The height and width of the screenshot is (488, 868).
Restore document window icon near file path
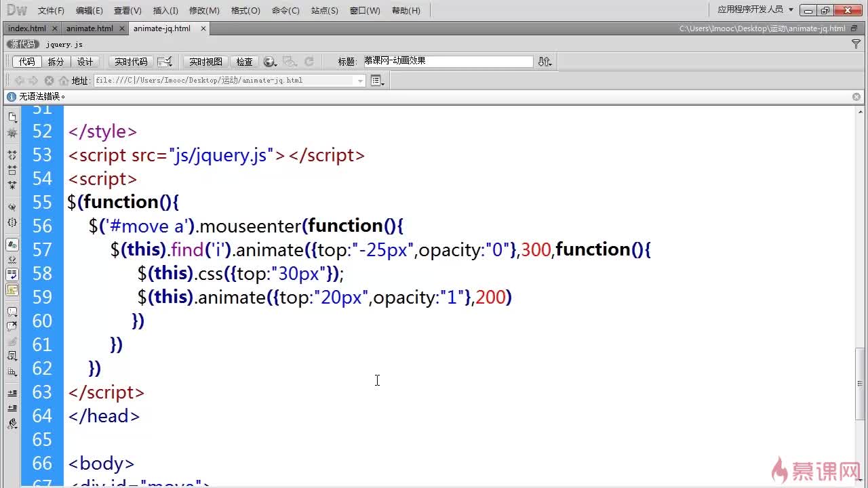pos(854,28)
